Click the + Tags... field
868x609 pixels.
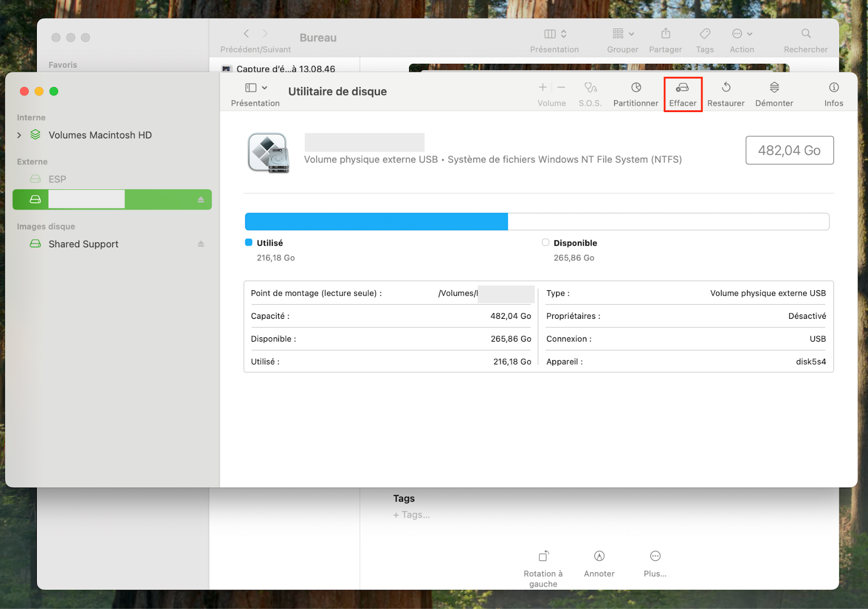(x=412, y=515)
